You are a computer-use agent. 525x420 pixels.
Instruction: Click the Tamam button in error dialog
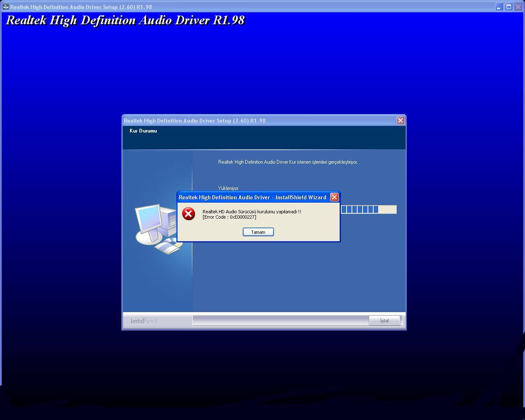[258, 232]
